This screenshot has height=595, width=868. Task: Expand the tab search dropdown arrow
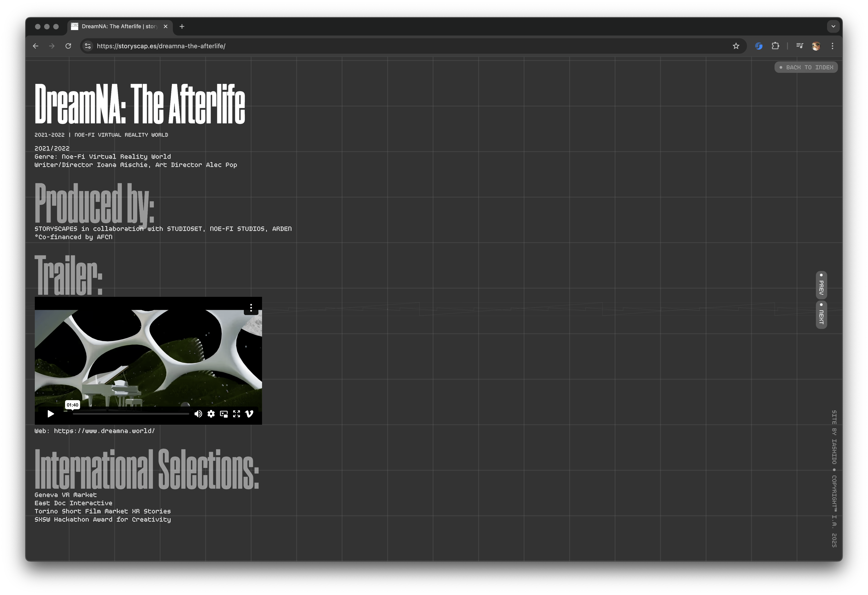pyautogui.click(x=833, y=27)
